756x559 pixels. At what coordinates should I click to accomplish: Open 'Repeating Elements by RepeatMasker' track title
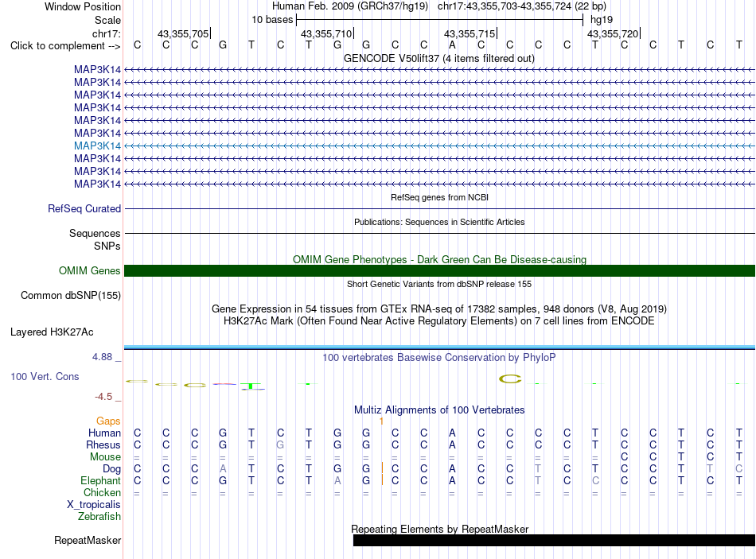[x=440, y=529]
